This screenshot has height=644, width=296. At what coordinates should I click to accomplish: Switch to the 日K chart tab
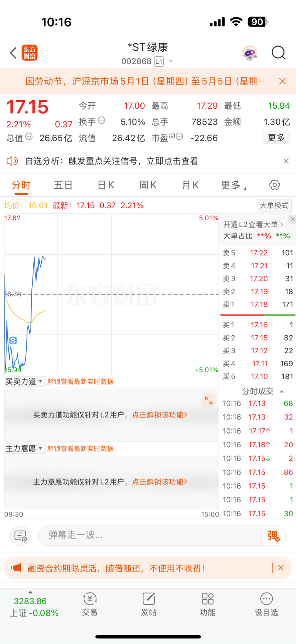(106, 185)
